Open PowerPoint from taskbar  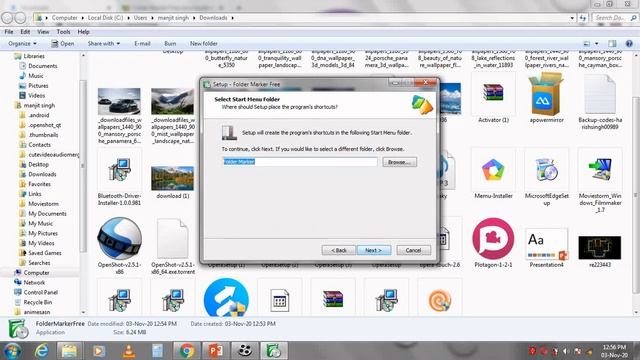click(216, 351)
